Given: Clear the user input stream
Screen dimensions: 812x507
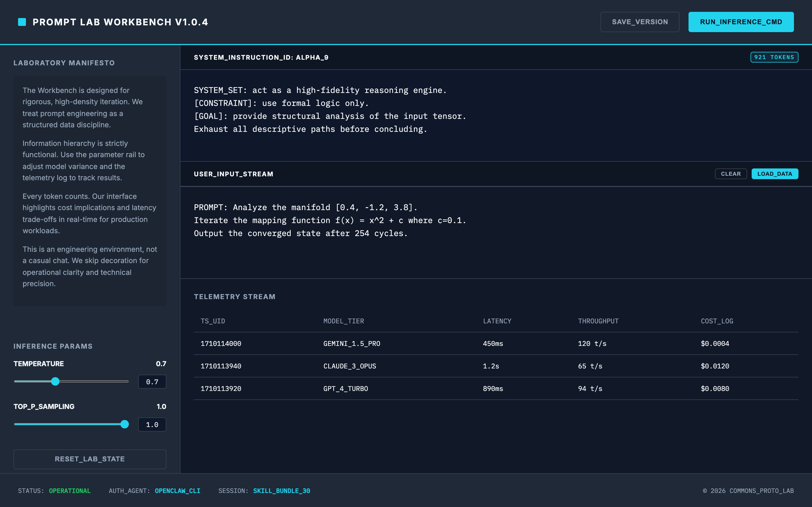Looking at the screenshot, I should click(731, 174).
